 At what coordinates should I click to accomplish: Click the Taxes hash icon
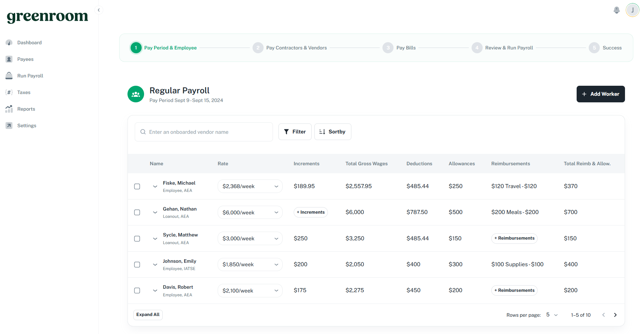9,92
